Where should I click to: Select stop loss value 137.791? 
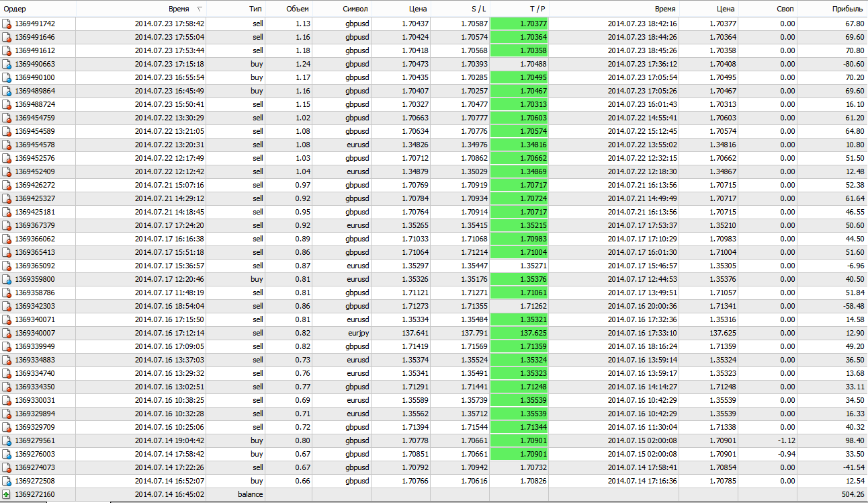click(x=475, y=333)
